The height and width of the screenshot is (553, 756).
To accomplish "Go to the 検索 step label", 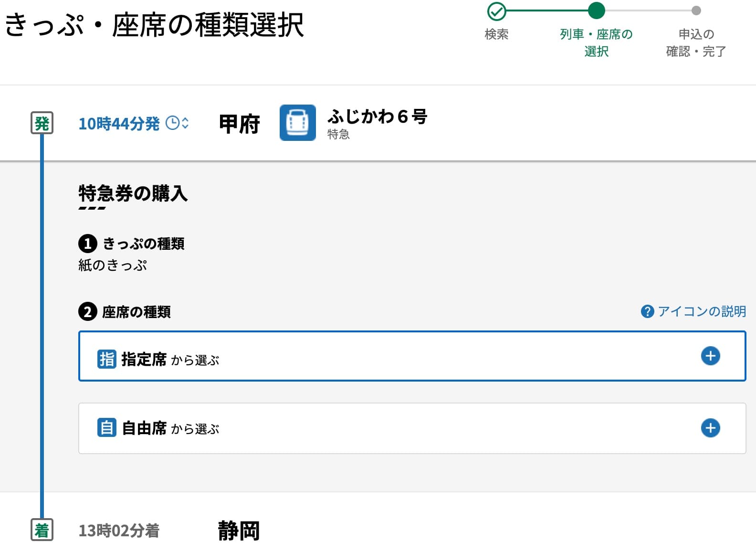I will click(x=496, y=34).
